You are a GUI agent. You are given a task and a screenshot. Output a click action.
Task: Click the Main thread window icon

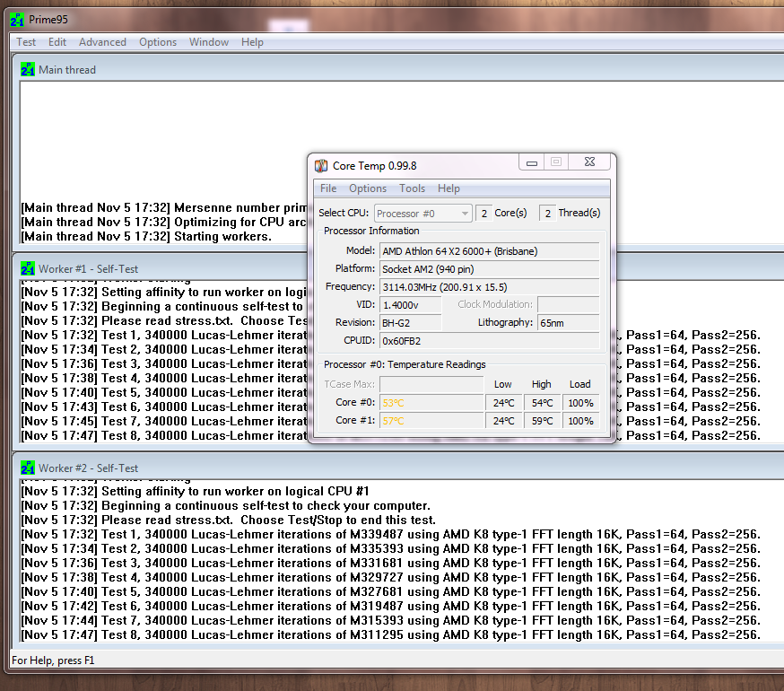coord(28,70)
